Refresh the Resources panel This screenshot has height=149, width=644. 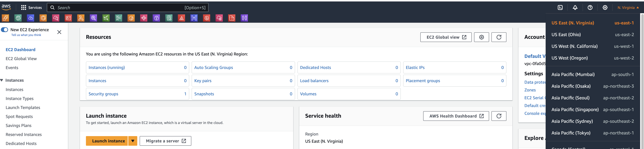coord(499,37)
